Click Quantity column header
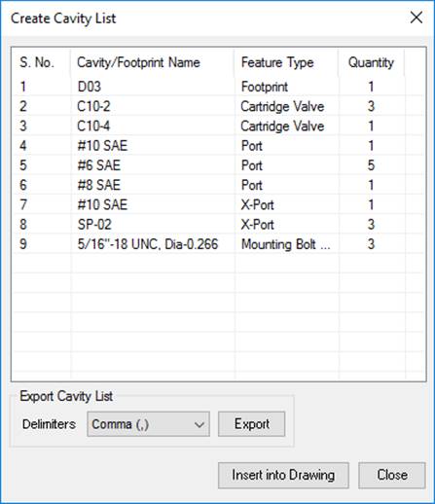435x504 pixels. tap(372, 62)
